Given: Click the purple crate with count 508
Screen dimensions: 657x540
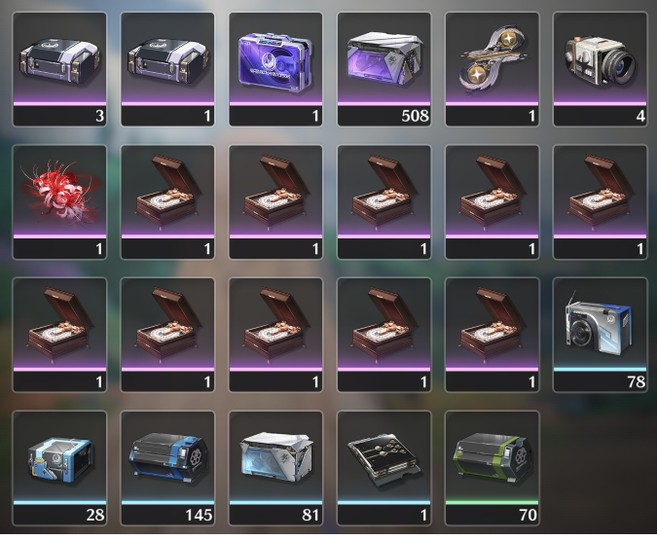Looking at the screenshot, I should (x=384, y=69).
